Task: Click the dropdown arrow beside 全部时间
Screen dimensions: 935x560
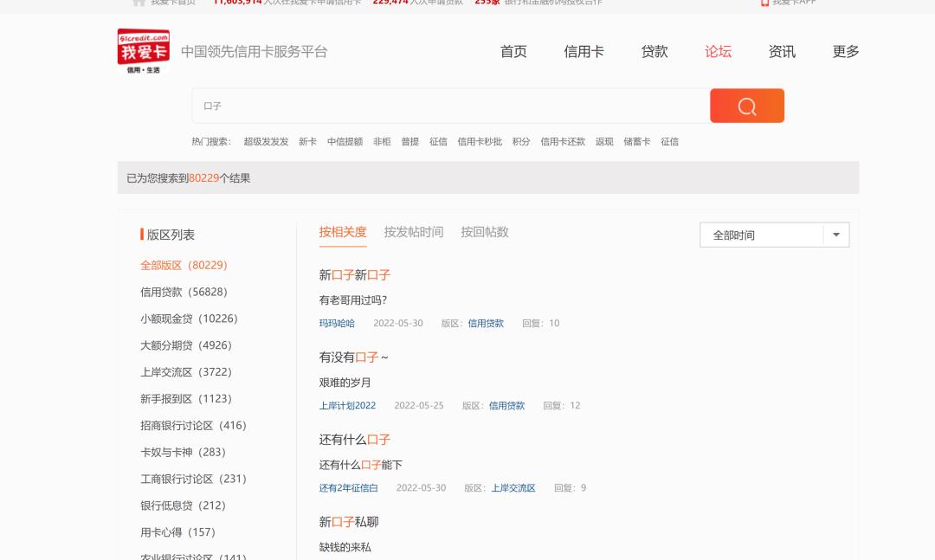Action: [x=836, y=234]
